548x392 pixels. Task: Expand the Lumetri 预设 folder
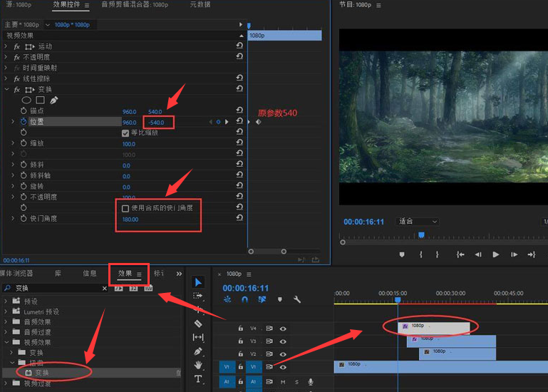6,311
